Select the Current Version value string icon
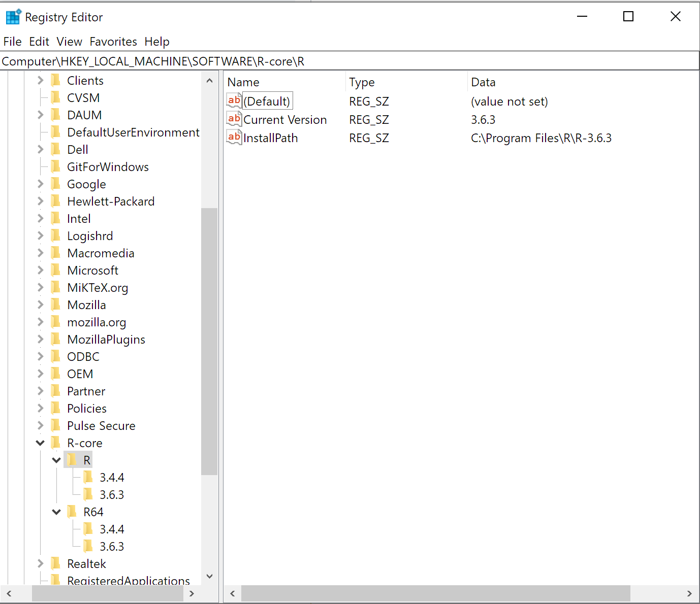 [x=234, y=119]
